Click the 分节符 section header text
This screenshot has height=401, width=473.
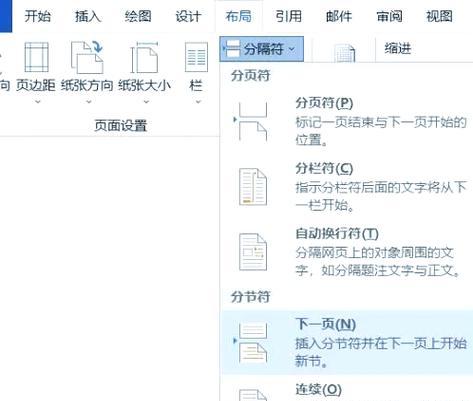[x=250, y=296]
